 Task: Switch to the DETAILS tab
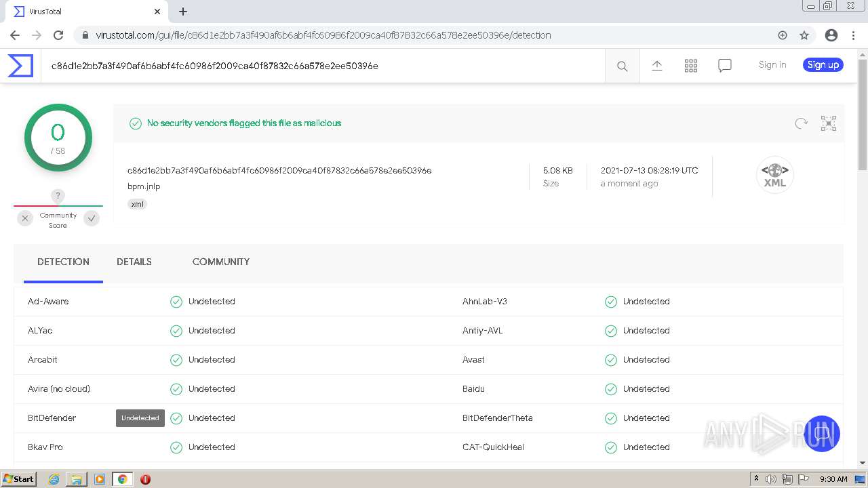[134, 262]
